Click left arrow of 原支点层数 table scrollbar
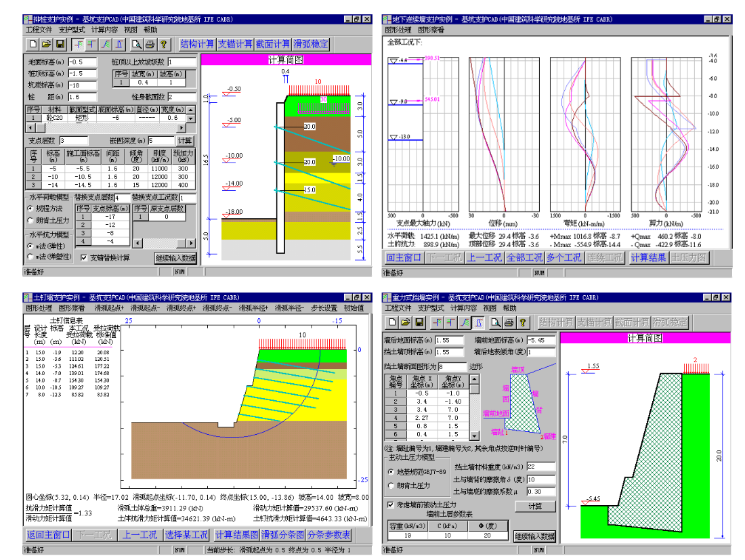Screen dimensions: 745x560 [137, 243]
